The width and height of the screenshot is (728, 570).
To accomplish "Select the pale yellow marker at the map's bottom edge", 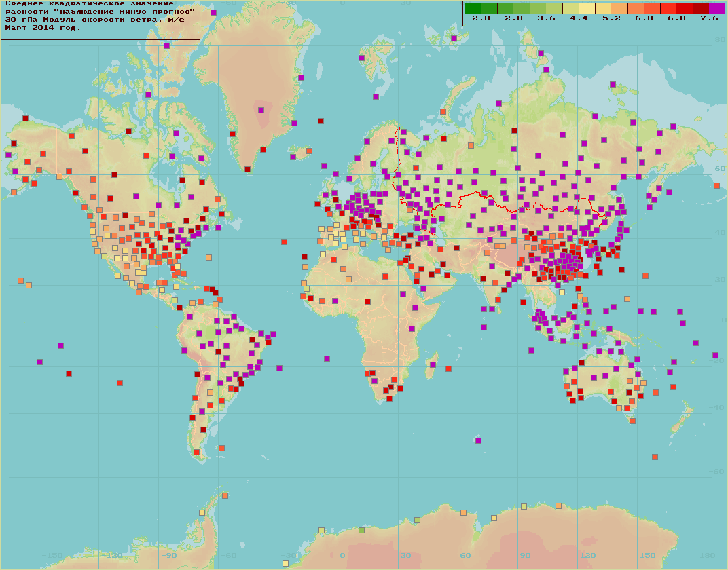I will (x=285, y=563).
